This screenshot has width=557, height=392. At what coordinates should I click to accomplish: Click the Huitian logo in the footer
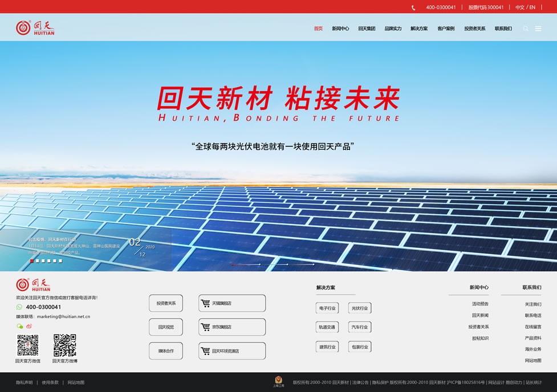[x=33, y=285]
